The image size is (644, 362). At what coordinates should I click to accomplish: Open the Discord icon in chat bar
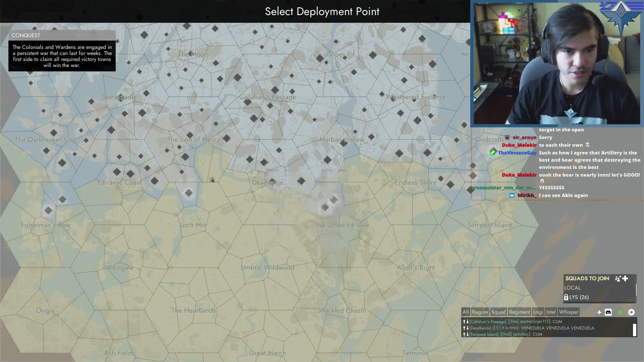pos(608,312)
